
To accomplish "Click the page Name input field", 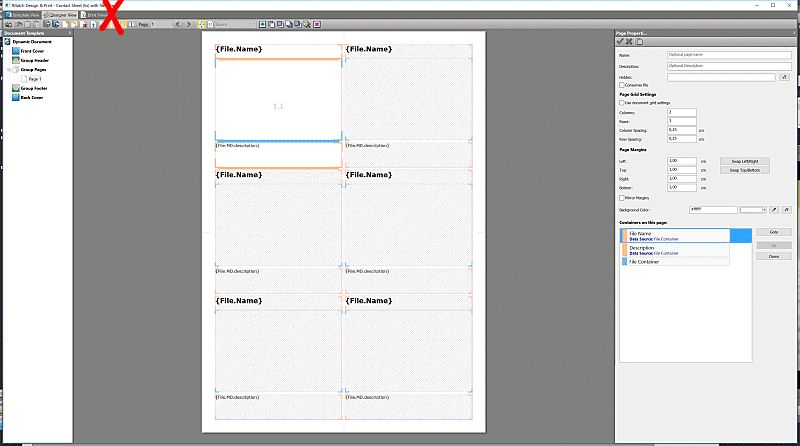I will 729,55.
